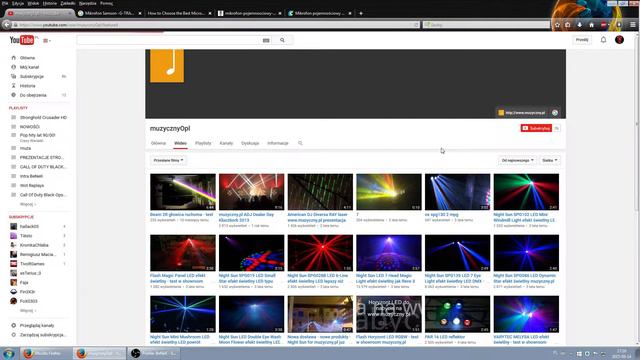Go back with the browser back arrow
The image size is (640, 360).
(x=7, y=25)
